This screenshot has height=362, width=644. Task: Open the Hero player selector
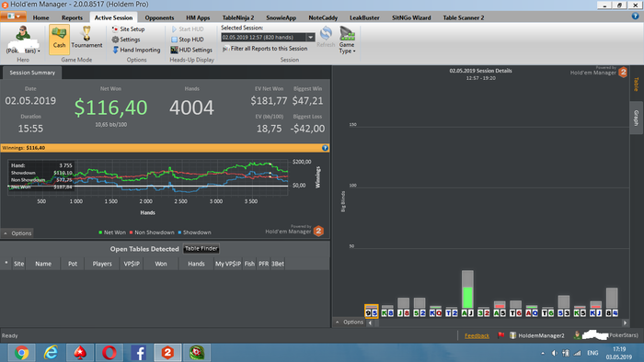click(23, 40)
